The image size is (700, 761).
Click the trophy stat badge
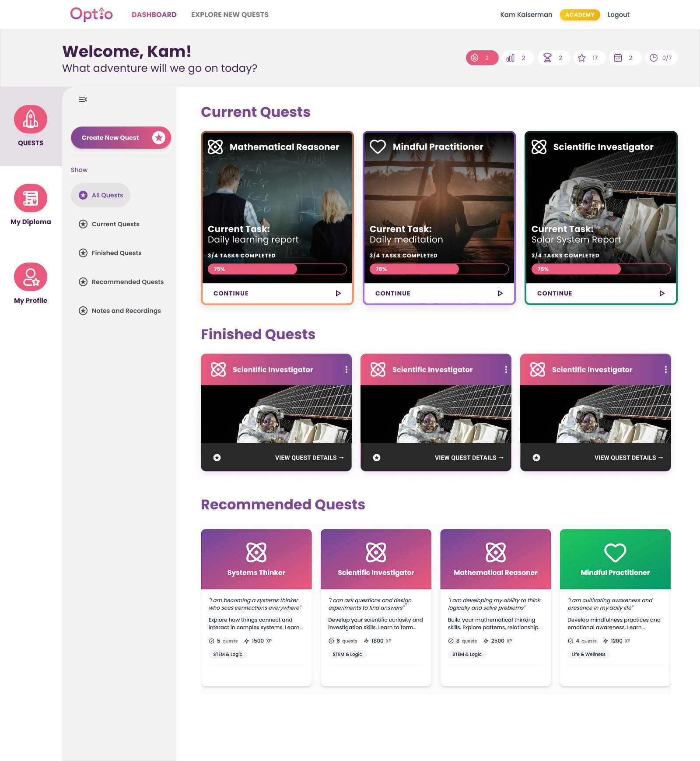[553, 58]
